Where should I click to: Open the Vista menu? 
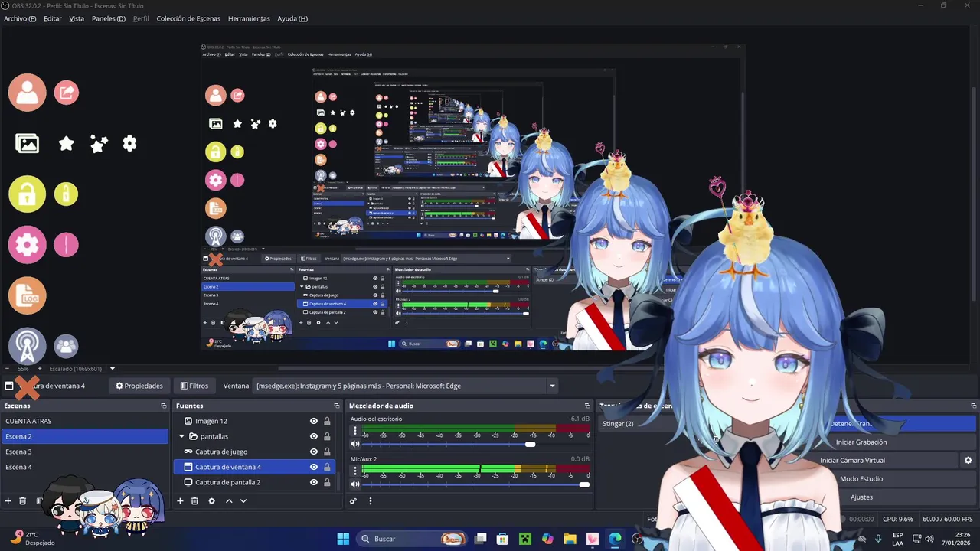tap(77, 18)
